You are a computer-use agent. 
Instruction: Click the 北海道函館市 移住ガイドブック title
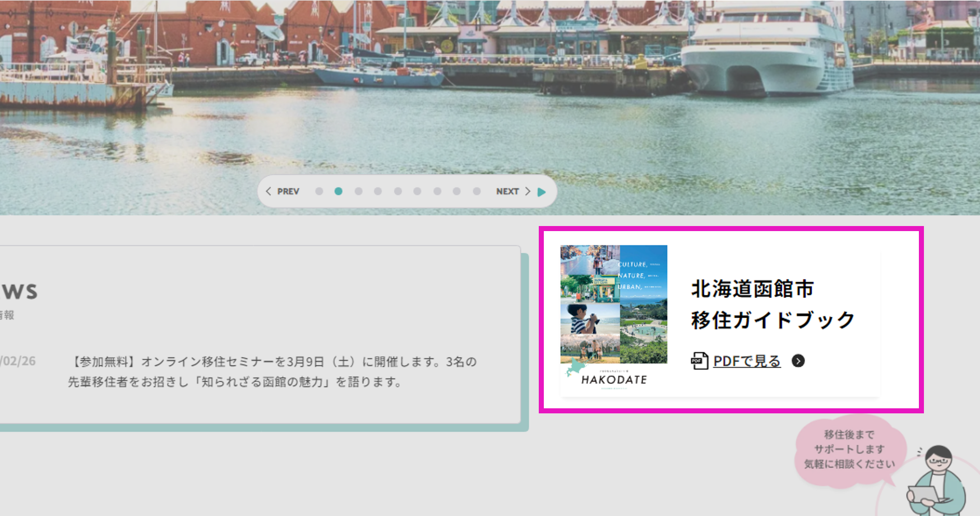tap(773, 305)
